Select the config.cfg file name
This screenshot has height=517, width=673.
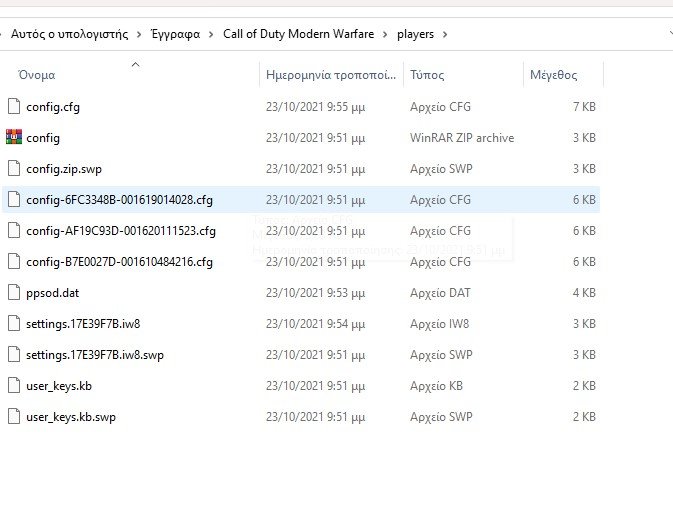pos(53,107)
